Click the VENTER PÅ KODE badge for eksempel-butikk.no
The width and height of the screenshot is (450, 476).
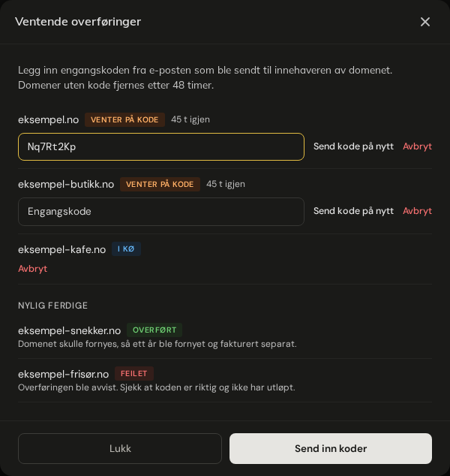pyautogui.click(x=160, y=184)
